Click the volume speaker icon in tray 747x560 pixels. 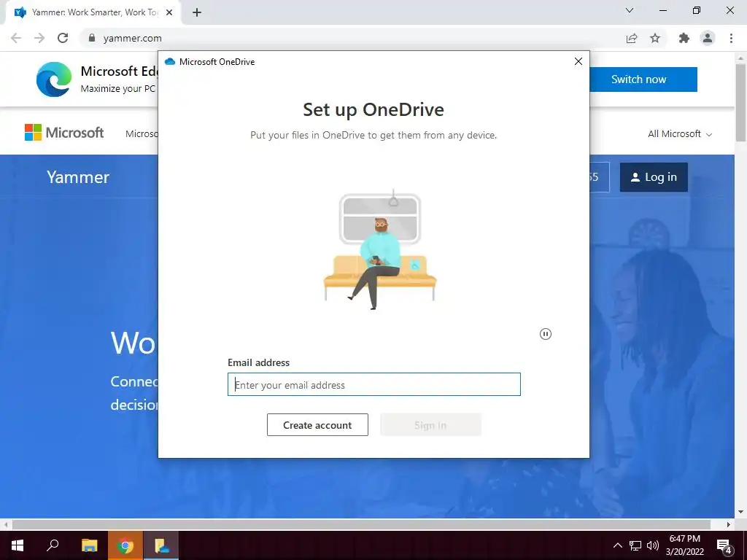coord(653,545)
